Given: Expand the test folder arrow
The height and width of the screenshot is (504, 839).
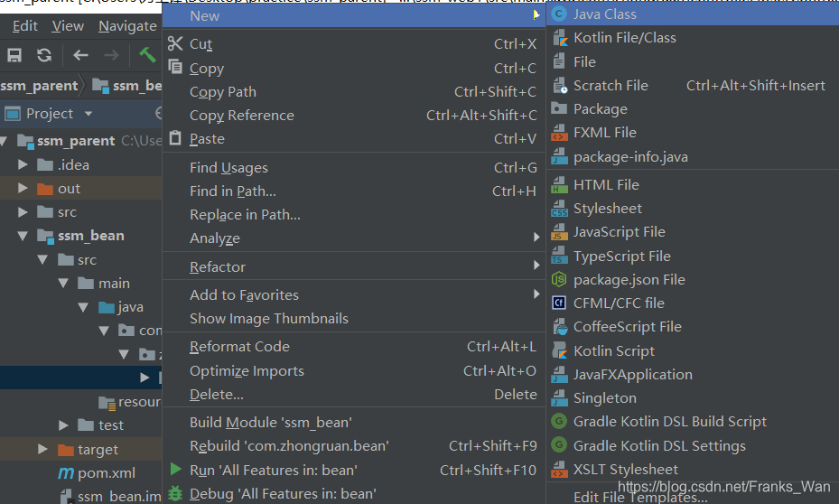Looking at the screenshot, I should [x=63, y=425].
